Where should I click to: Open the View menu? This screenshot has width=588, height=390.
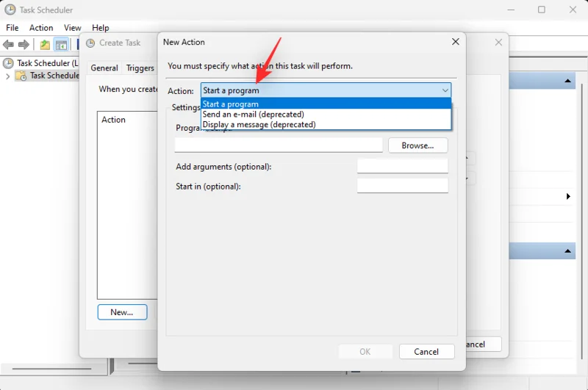tap(72, 28)
